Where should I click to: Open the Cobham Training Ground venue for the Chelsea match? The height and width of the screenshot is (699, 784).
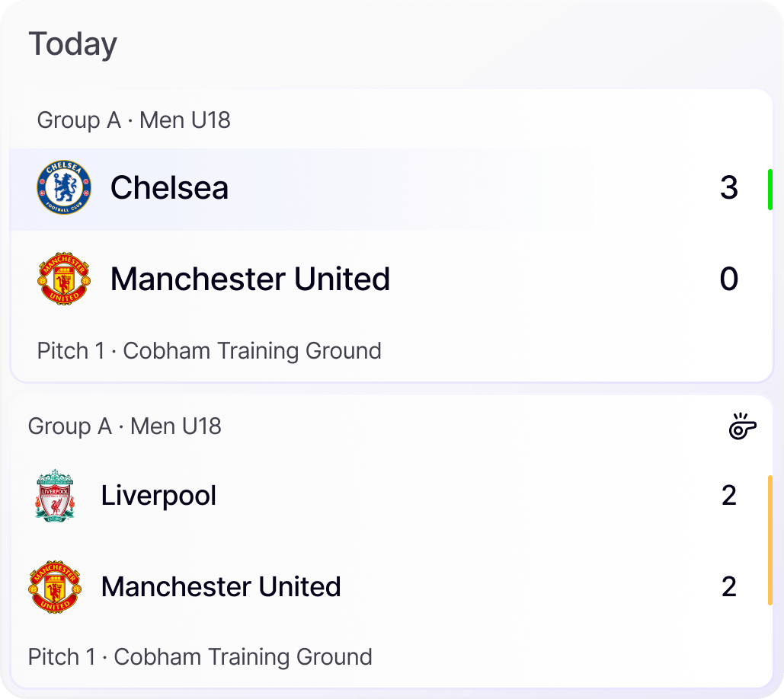[x=251, y=351]
